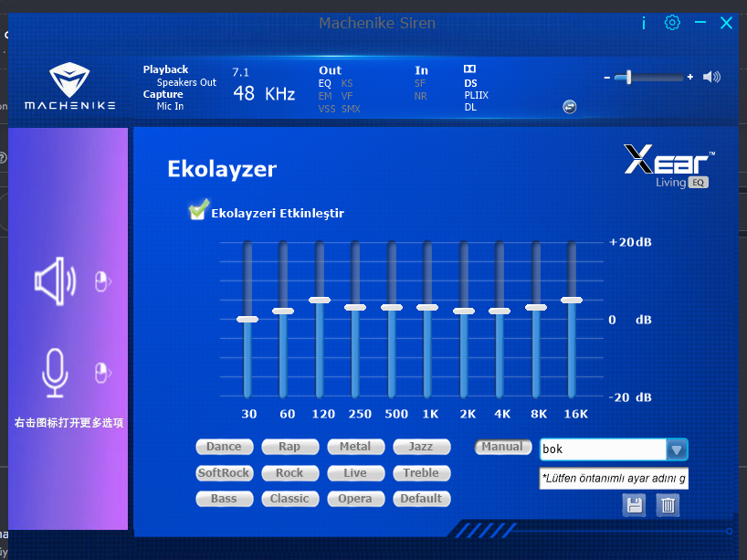Click the Speakers Out playback label
This screenshot has width=747, height=560.
coord(186,82)
